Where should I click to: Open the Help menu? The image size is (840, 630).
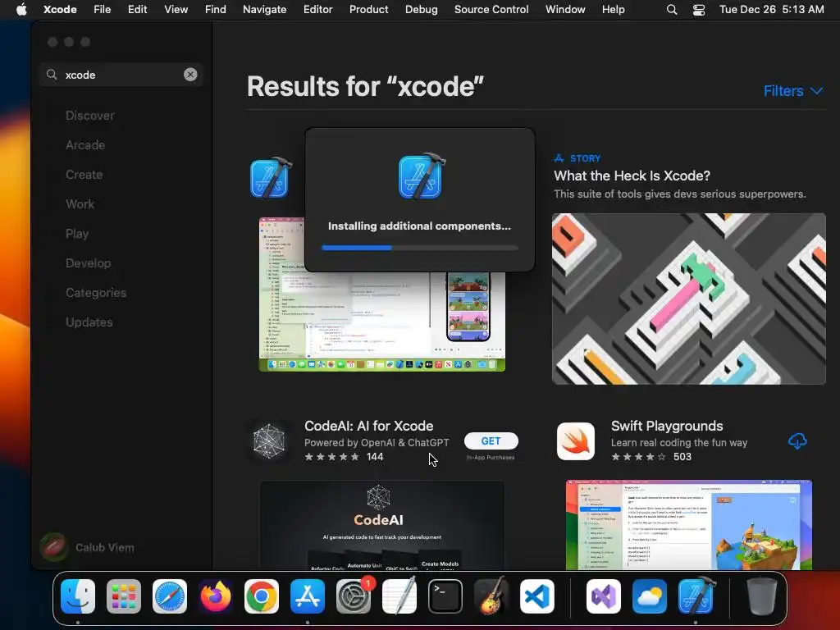point(613,10)
